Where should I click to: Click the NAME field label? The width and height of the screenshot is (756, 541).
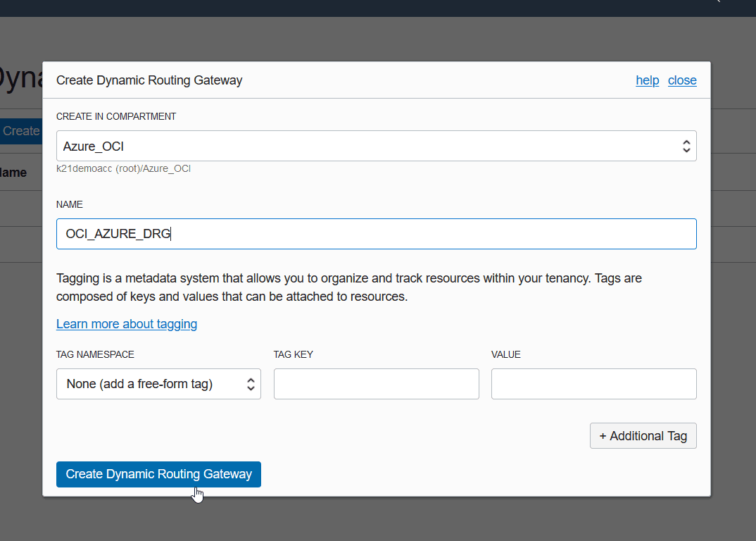point(70,204)
